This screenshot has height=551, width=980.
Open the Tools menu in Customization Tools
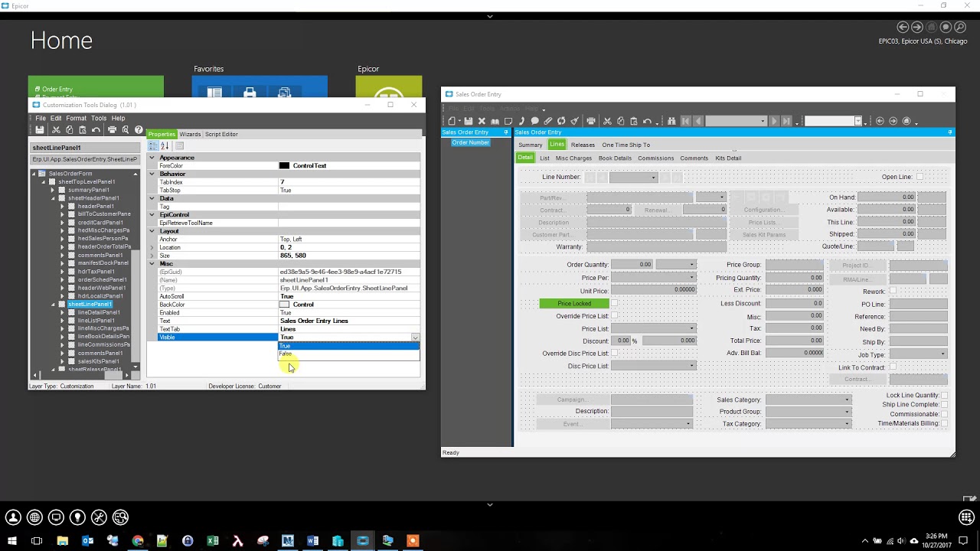pos(99,119)
